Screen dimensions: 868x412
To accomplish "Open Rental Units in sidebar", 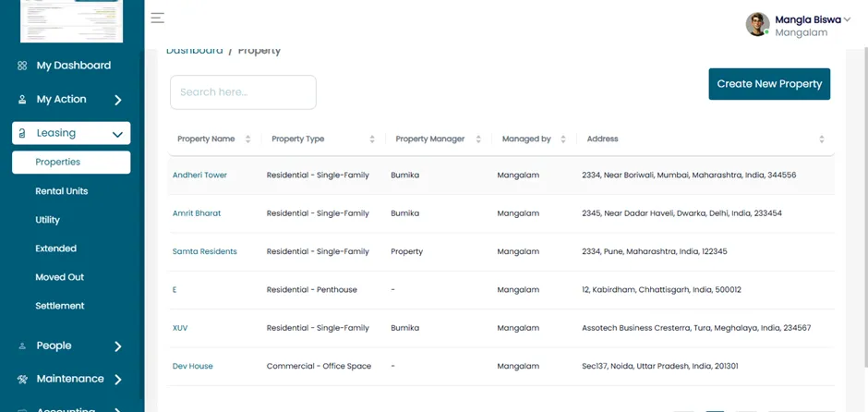I will [62, 191].
